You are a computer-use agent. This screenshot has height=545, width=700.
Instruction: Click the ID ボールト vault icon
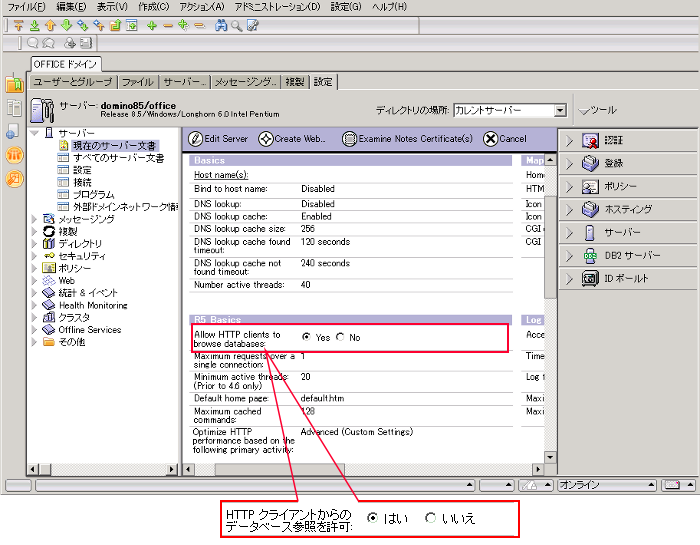(x=590, y=278)
